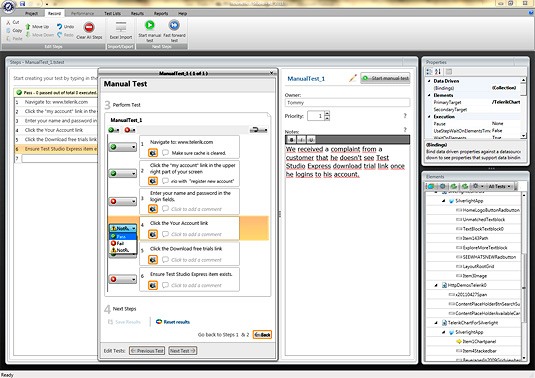Decrease the Priority value with down arrow

coord(327,118)
